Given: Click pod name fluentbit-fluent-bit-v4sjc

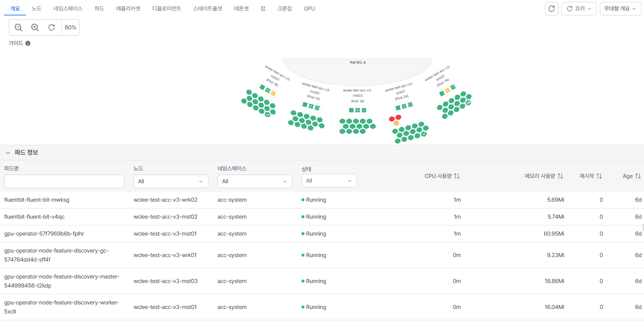Looking at the screenshot, I should pyautogui.click(x=34, y=217).
